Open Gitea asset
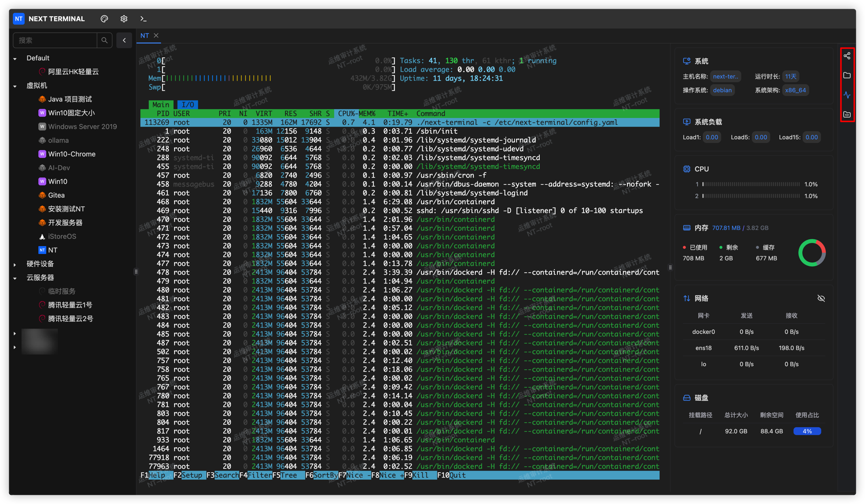This screenshot has height=504, width=865. click(x=56, y=195)
